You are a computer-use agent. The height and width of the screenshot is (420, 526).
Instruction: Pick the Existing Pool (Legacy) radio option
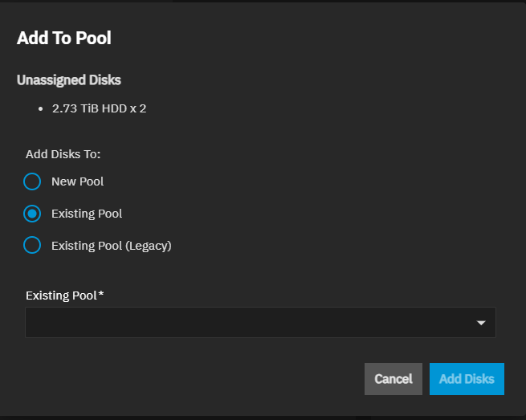(32, 246)
